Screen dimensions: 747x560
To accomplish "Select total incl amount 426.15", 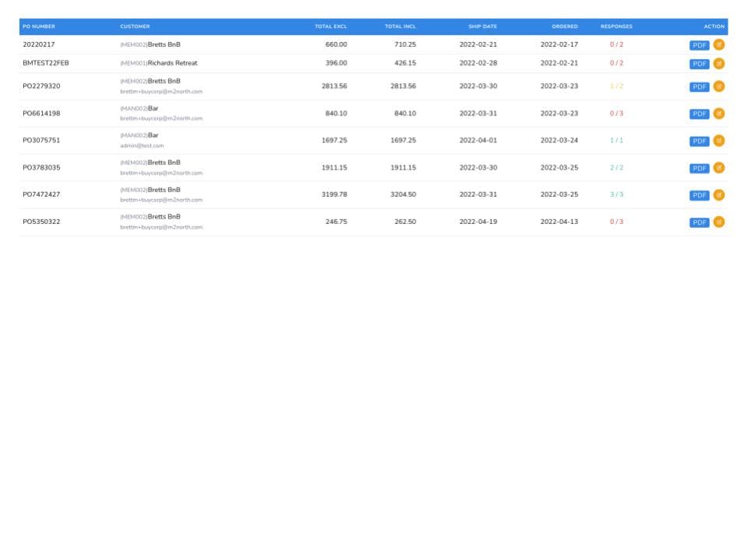I will 405,63.
